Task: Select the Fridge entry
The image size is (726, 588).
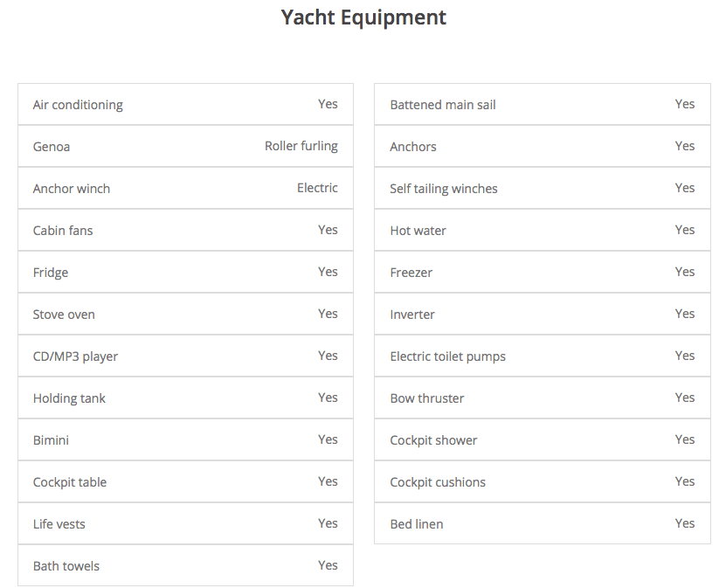Action: 51,273
